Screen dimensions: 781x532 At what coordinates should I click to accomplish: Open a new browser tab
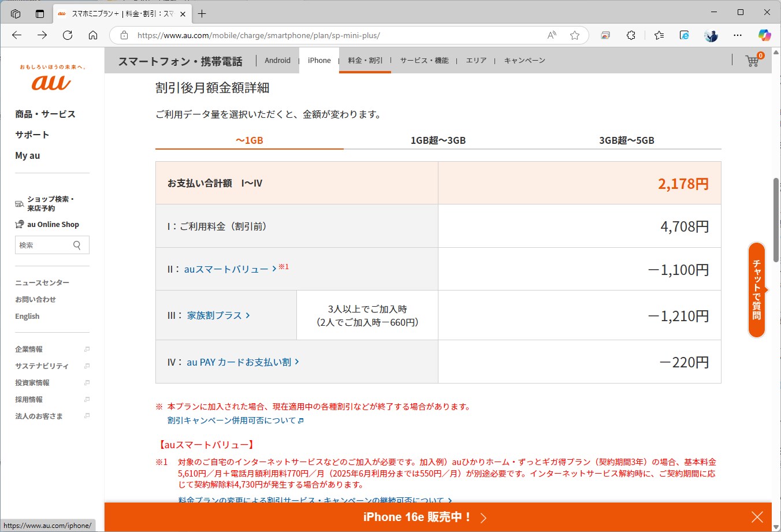tap(202, 13)
